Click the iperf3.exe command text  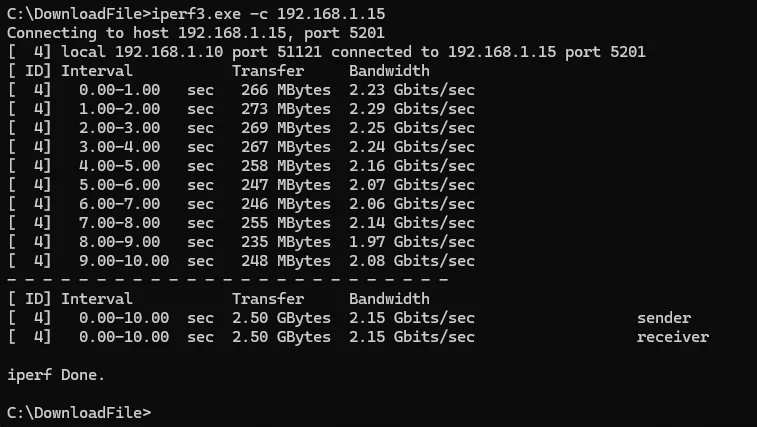pos(196,14)
